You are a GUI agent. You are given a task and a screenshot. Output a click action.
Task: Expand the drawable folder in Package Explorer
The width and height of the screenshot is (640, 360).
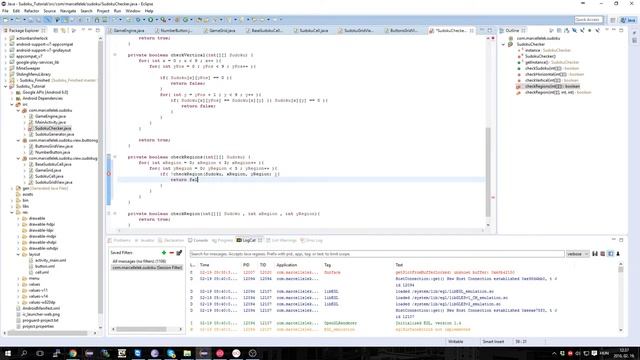(x=18, y=218)
